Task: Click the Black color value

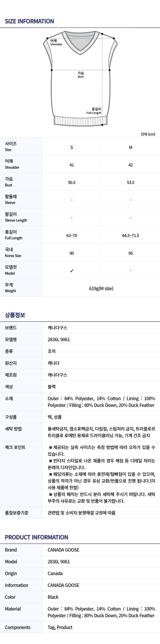Action: (x=53, y=597)
